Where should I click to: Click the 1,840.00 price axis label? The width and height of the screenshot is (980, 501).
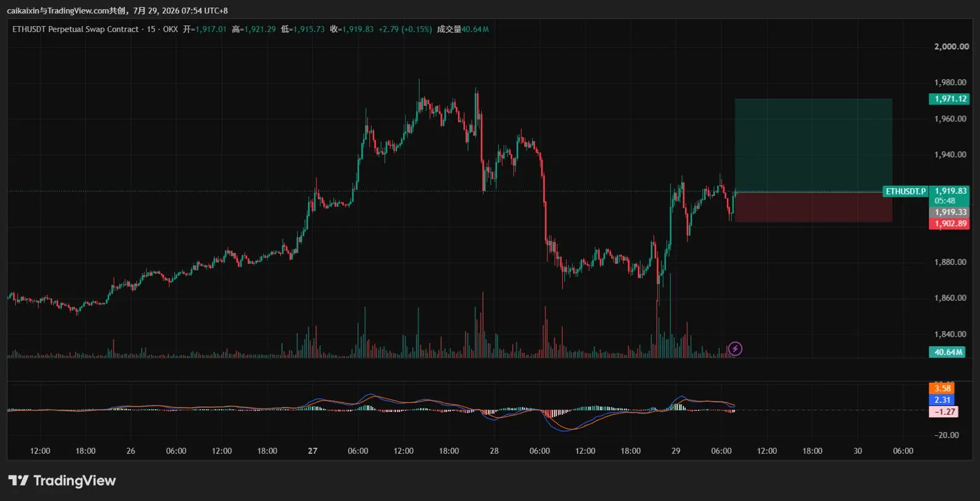pos(950,334)
